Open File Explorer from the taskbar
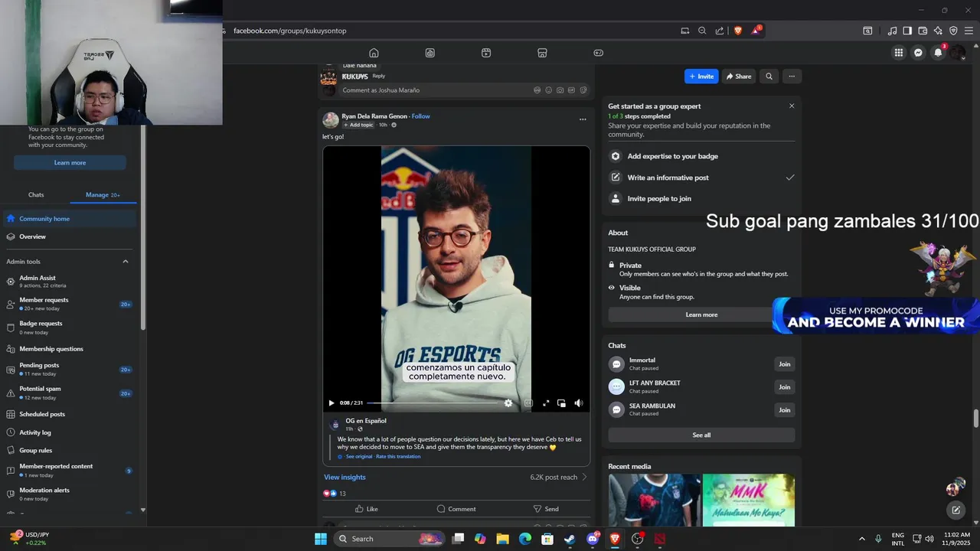This screenshot has width=980, height=551. tap(502, 539)
